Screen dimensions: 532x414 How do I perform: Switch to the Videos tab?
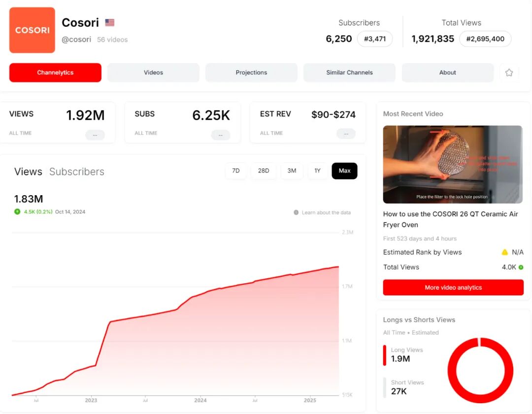153,72
